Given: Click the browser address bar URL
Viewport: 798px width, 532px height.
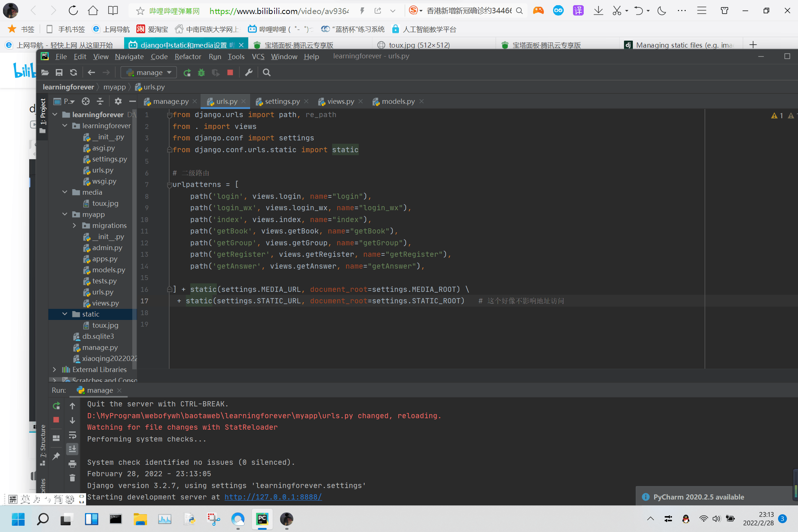Looking at the screenshot, I should [x=279, y=11].
